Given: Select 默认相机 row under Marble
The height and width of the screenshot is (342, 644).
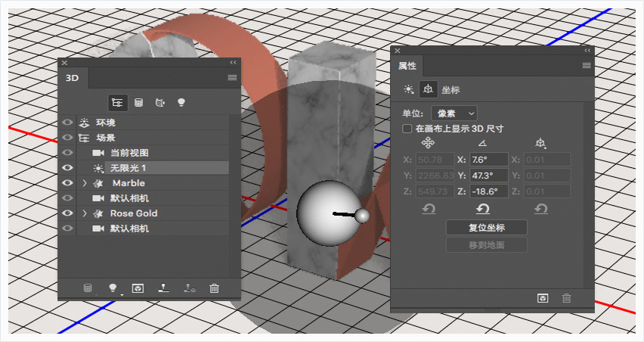Looking at the screenshot, I should coord(153,198).
